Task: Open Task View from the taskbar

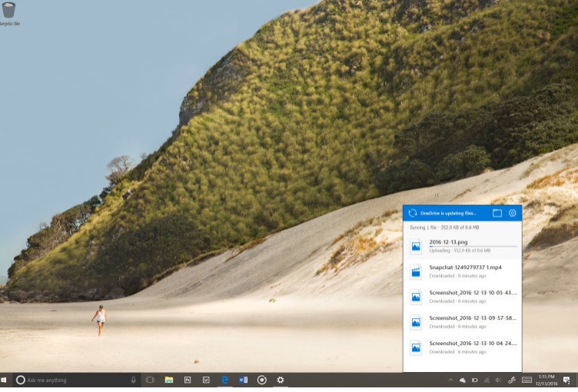Action: (151, 380)
